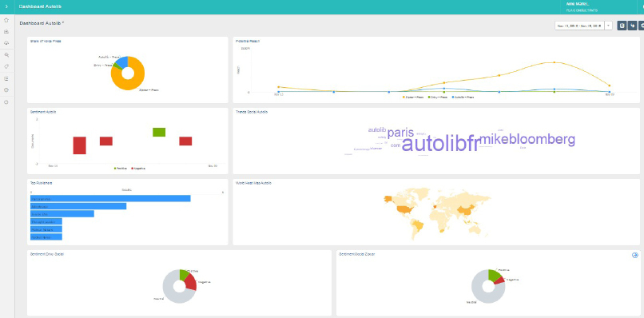
Task: Select the top bar in Top Publishers chart
Action: [x=110, y=198]
